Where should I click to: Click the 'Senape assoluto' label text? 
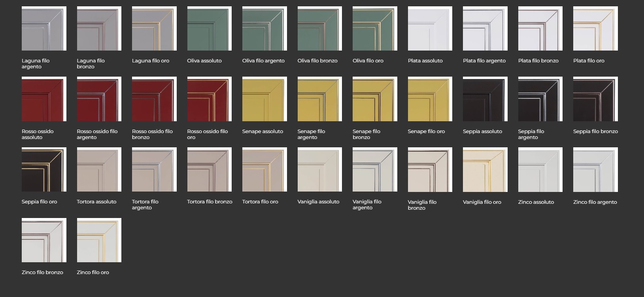(263, 132)
